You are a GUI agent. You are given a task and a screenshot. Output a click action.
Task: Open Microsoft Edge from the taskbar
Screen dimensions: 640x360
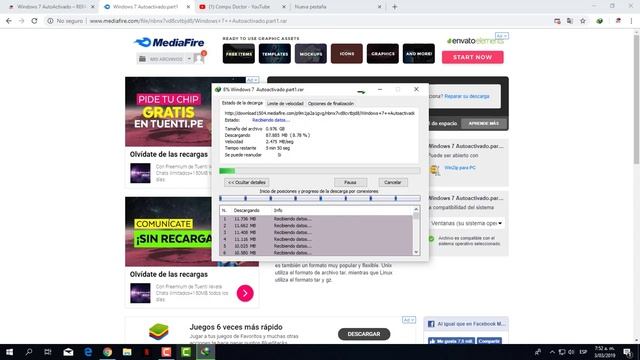[x=88, y=352]
